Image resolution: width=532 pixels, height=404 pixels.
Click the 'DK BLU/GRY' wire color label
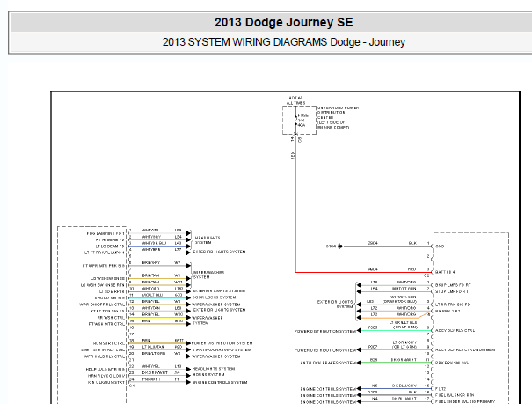click(404, 386)
